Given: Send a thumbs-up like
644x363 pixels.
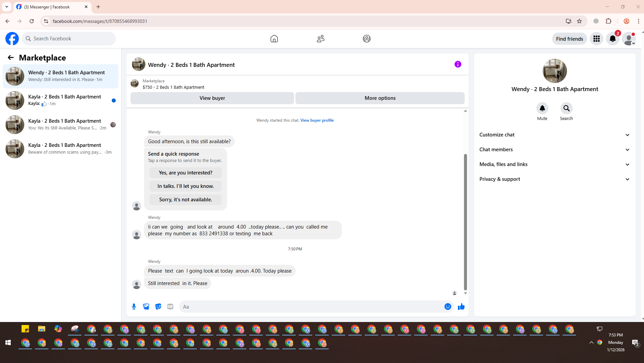Looking at the screenshot, I should [461, 307].
